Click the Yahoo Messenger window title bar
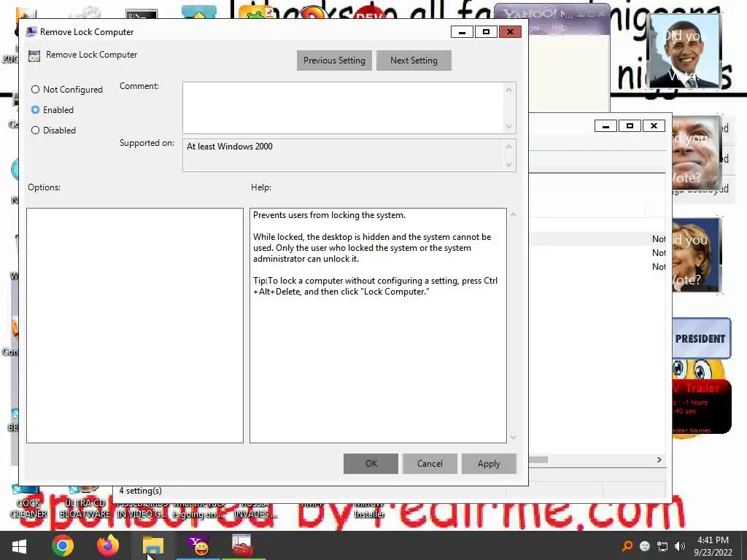Viewport: 747px width, 560px height. (x=553, y=13)
